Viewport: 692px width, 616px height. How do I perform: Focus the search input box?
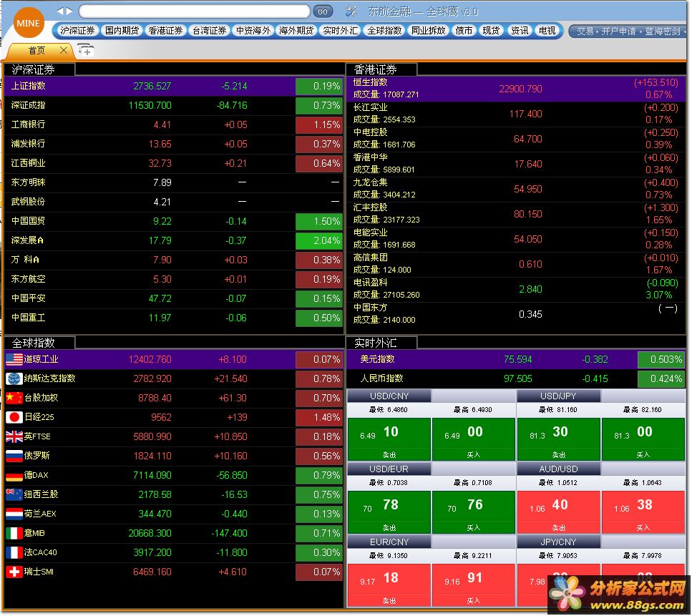coord(194,11)
